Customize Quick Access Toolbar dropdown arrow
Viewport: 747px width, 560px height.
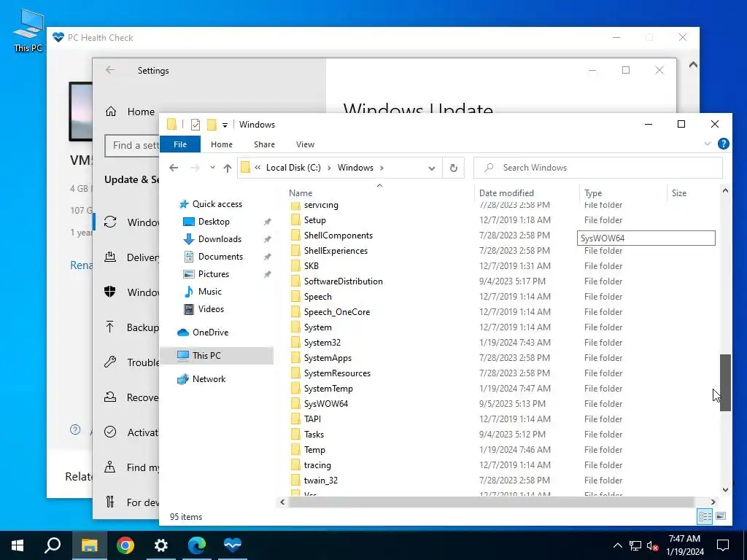[x=225, y=125]
